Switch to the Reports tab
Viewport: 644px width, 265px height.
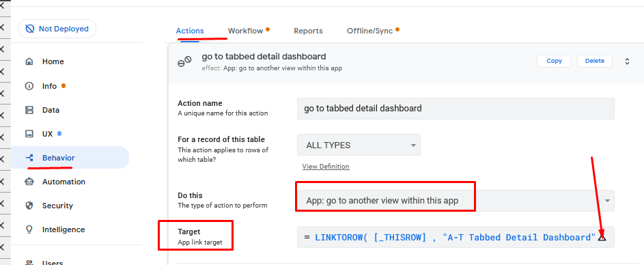pos(308,31)
